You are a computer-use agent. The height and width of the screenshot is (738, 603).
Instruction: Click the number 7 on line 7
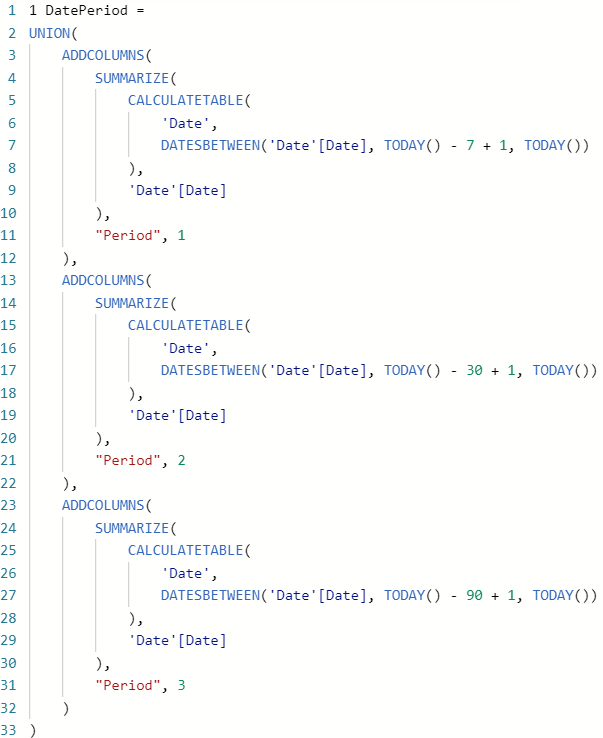tap(470, 145)
